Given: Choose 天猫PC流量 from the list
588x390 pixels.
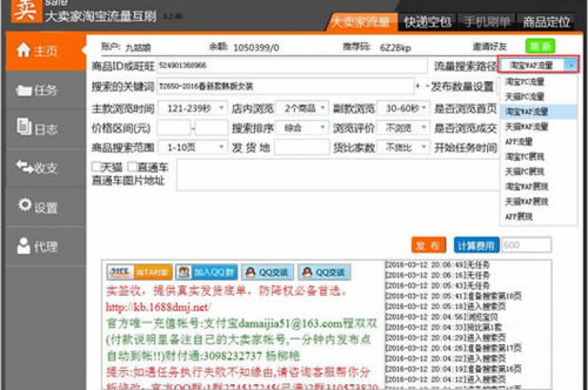Looking at the screenshot, I should coord(538,96).
